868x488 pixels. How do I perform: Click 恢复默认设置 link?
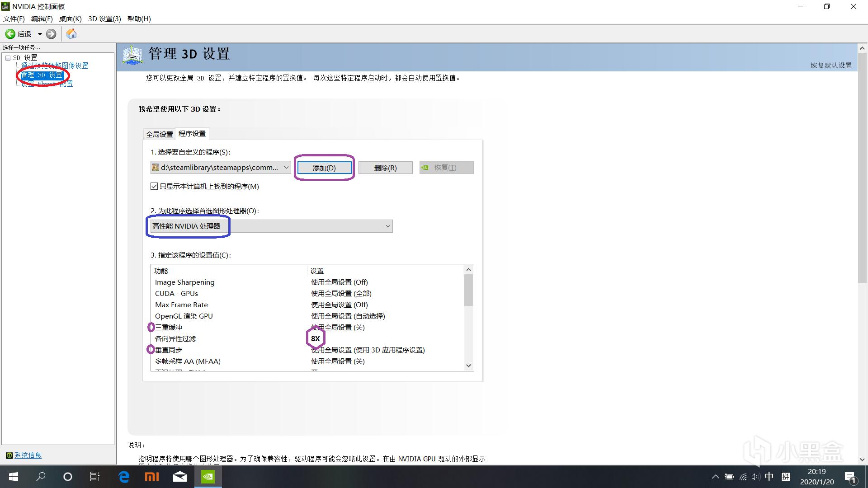tap(831, 65)
